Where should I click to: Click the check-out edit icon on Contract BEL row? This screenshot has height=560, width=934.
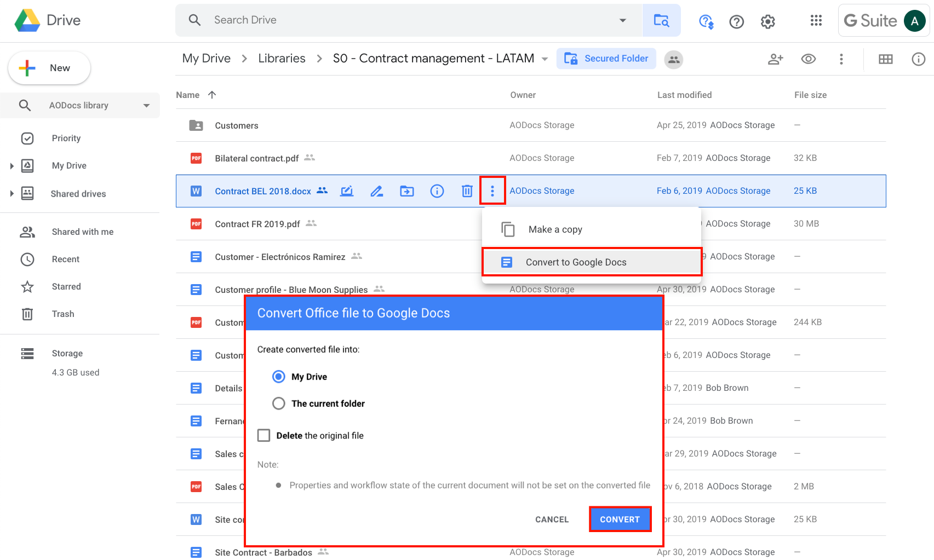point(347,191)
